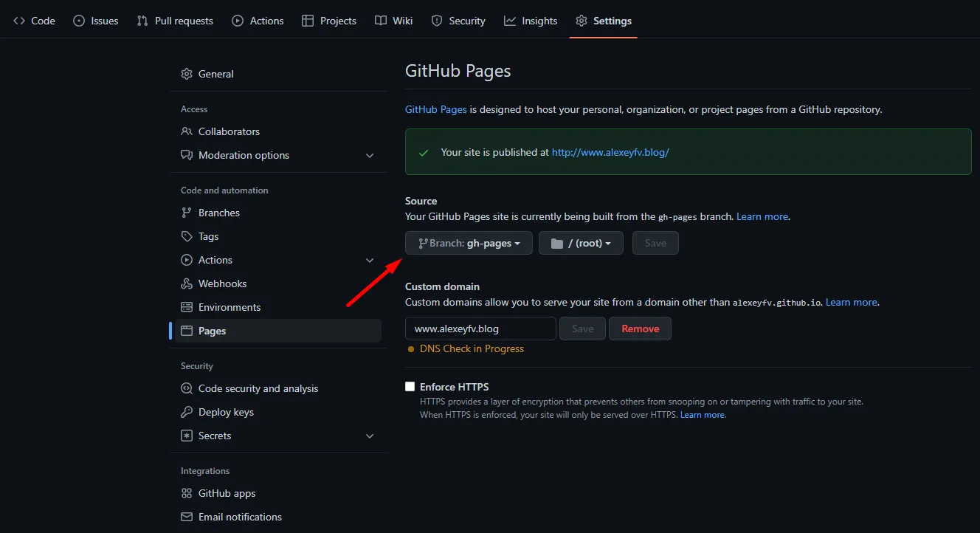980x533 pixels.
Task: Click the Remove custom domain button
Action: (x=640, y=328)
